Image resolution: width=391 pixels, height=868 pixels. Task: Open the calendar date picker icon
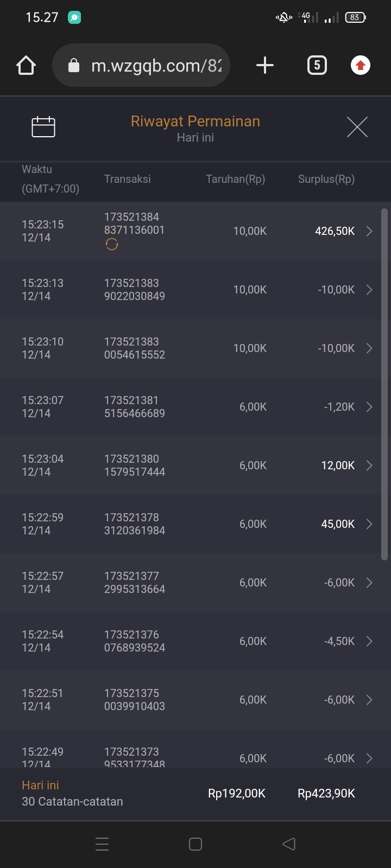point(43,127)
